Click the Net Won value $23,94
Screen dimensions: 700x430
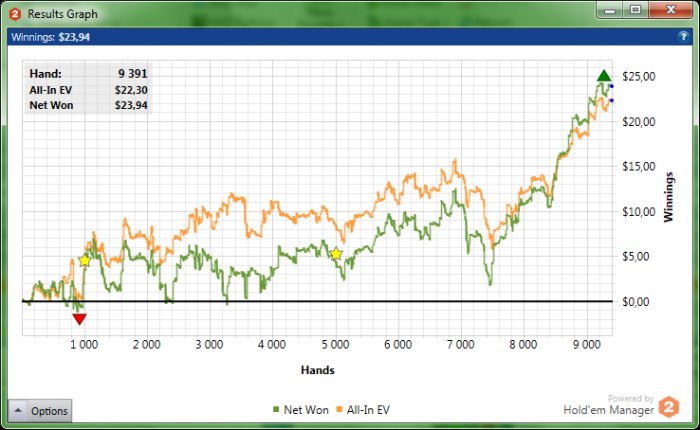(x=131, y=105)
